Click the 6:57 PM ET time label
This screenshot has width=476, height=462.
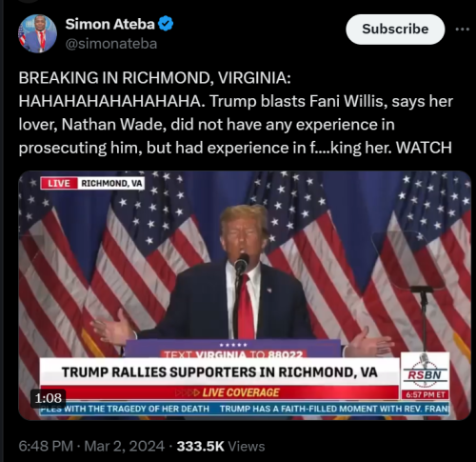click(425, 395)
